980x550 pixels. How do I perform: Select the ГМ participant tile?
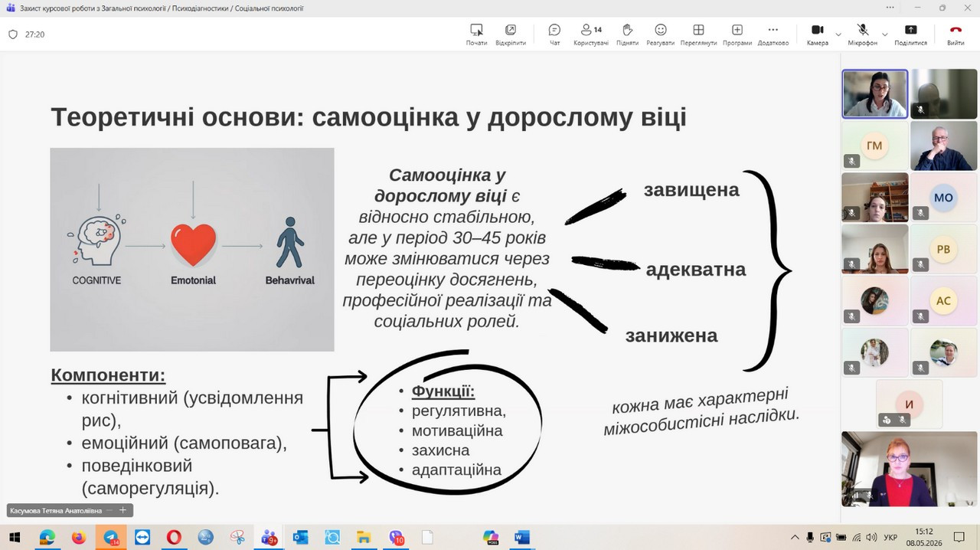tap(874, 146)
